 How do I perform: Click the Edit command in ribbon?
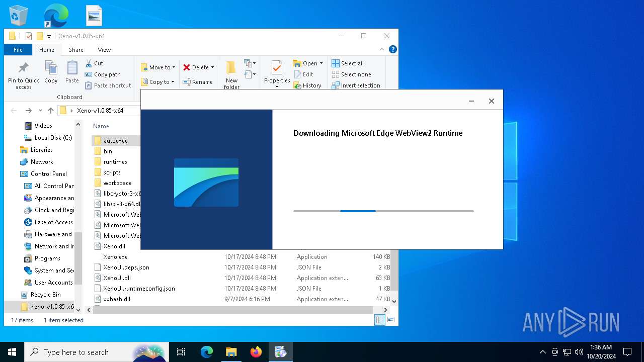[304, 74]
